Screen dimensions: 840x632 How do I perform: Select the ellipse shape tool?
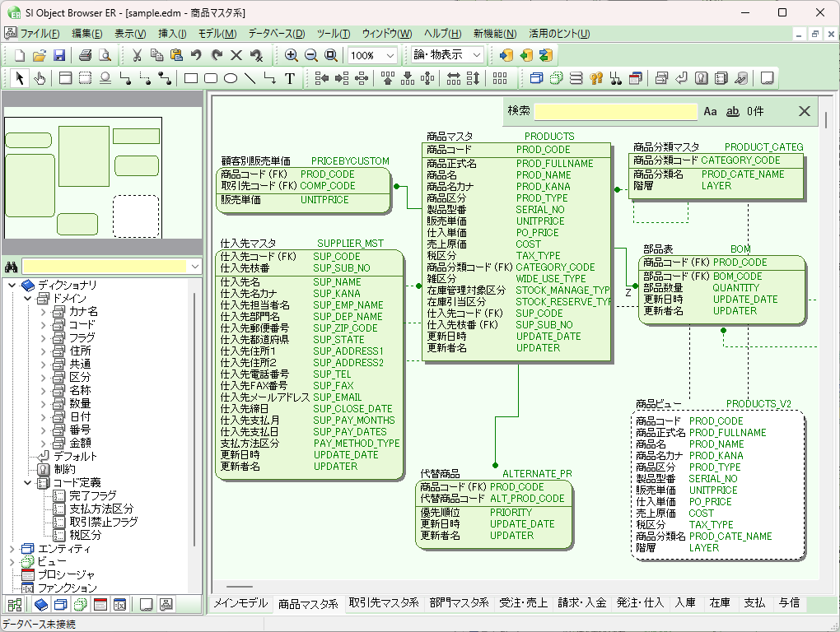[231, 79]
